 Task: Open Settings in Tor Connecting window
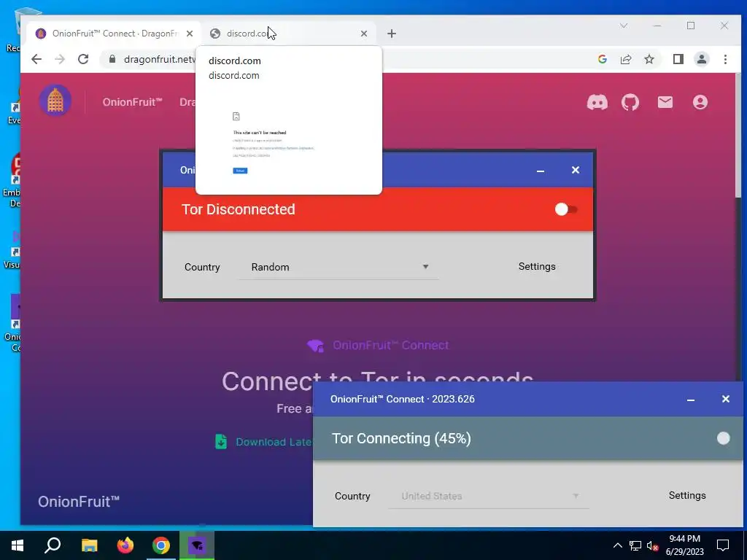(687, 495)
